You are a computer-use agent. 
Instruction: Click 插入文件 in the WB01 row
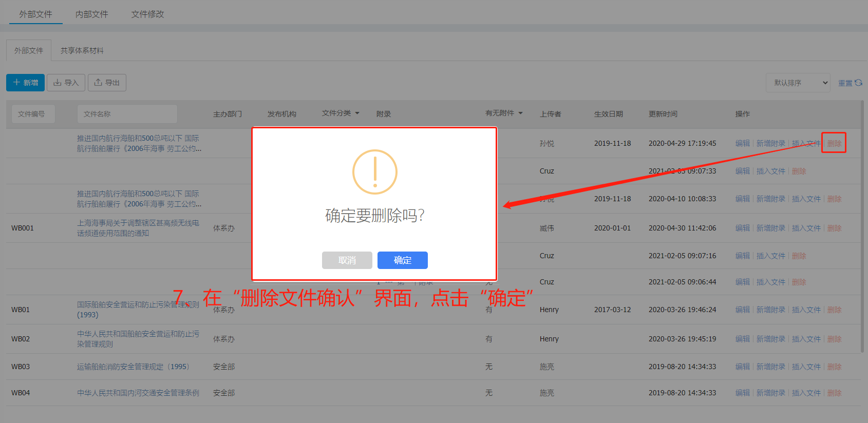coord(806,310)
